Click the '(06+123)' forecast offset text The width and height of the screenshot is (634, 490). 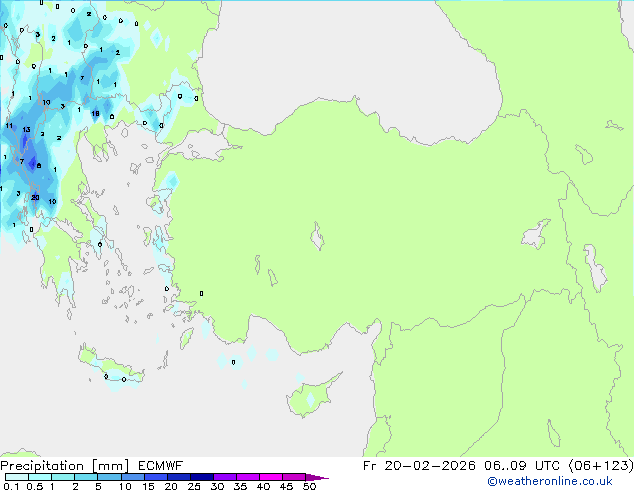coord(601,466)
